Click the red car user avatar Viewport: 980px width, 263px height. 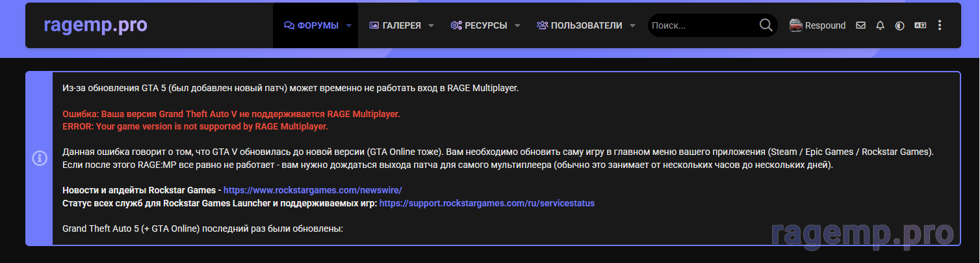click(795, 25)
